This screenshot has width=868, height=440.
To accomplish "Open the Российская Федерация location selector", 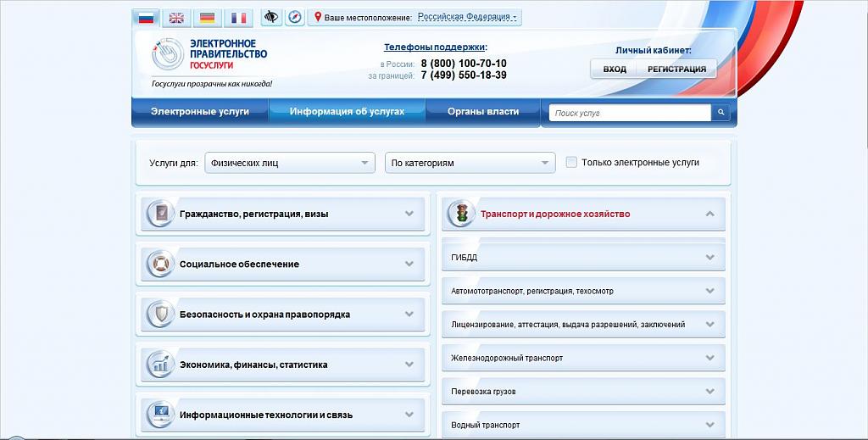I will coord(467,17).
